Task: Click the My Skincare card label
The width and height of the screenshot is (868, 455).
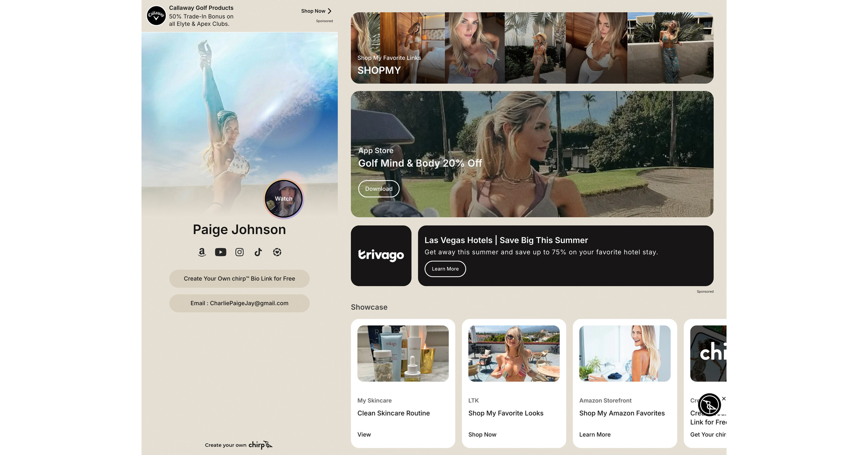Action: pos(374,400)
